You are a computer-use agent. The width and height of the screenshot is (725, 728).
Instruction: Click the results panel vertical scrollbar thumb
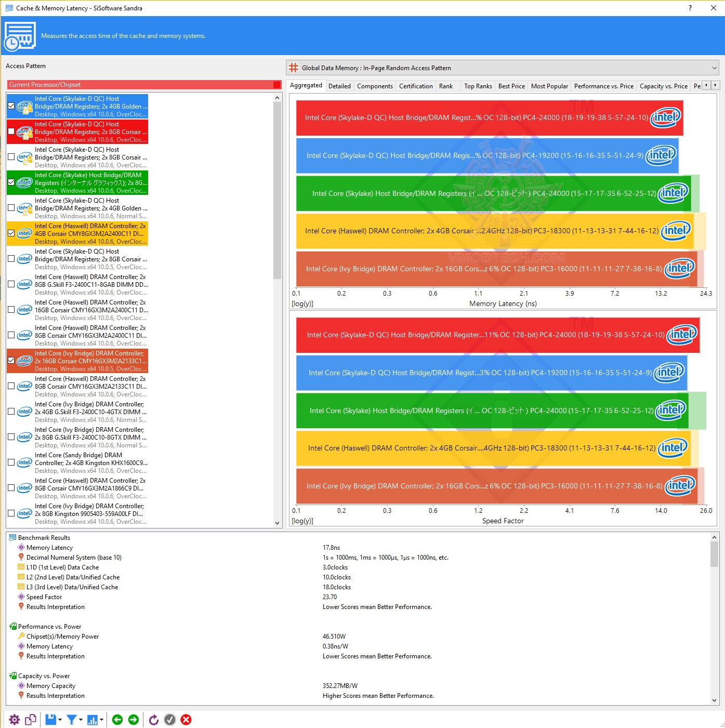(x=715, y=554)
